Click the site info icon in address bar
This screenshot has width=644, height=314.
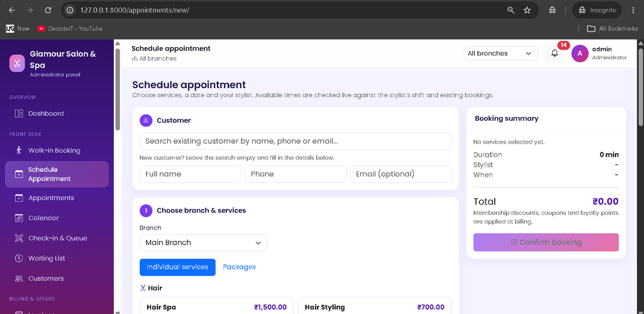70,10
